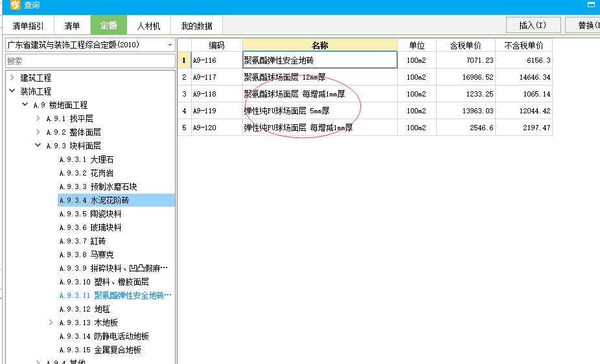The image size is (600, 364).
Task: Click the 替换 button
Action: coord(583,25)
